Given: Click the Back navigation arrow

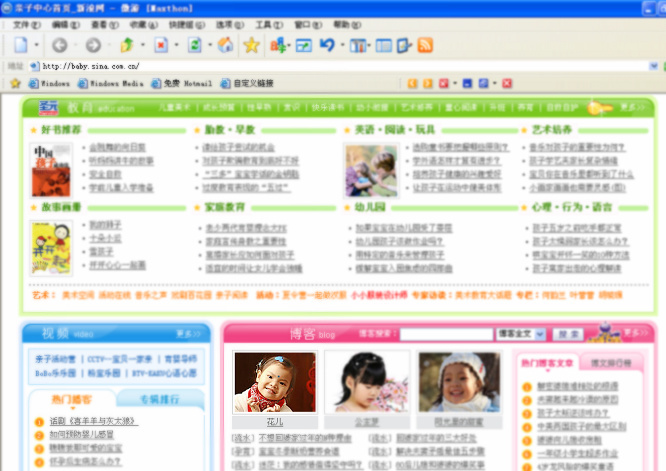Looking at the screenshot, I should (x=59, y=45).
